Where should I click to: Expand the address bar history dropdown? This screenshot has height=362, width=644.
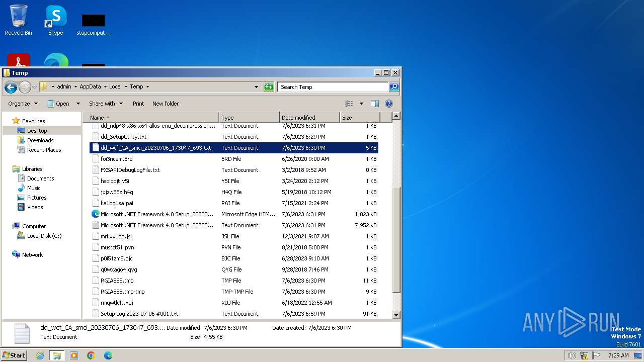click(x=256, y=87)
